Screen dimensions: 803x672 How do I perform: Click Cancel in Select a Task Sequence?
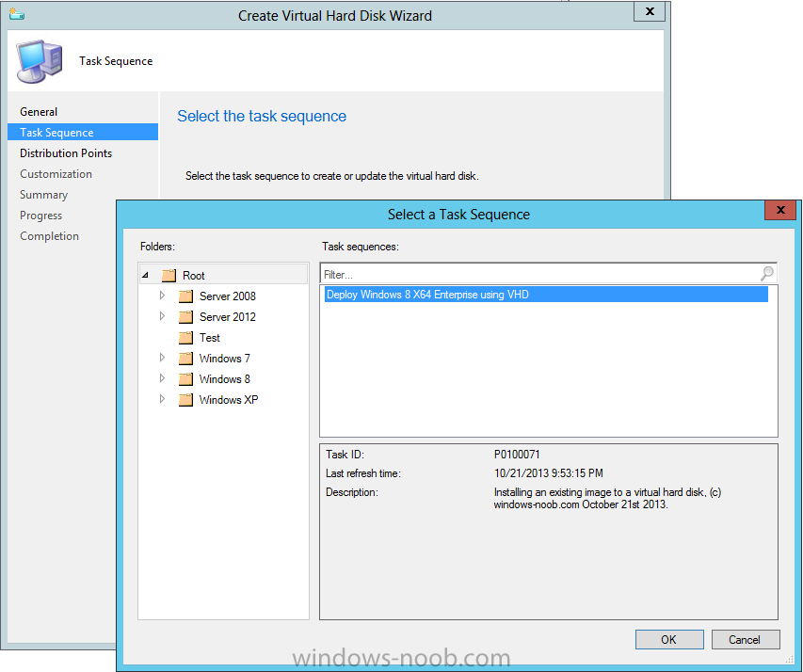pyautogui.click(x=746, y=639)
